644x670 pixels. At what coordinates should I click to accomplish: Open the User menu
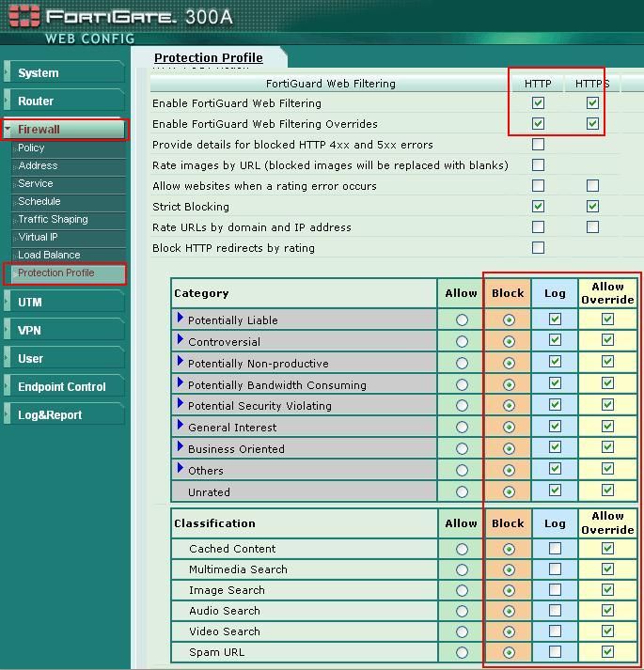pos(65,359)
